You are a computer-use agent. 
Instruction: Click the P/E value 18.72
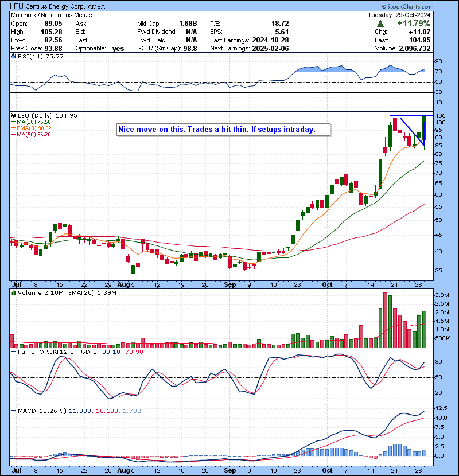coord(280,24)
